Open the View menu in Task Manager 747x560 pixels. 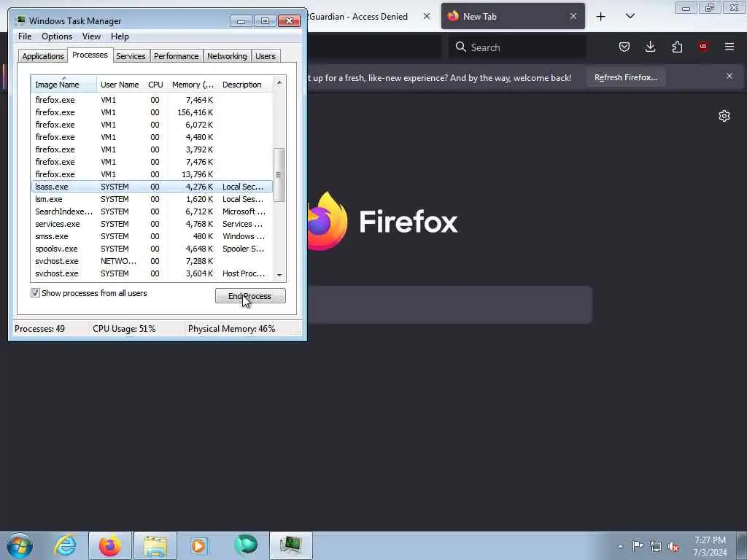point(91,36)
